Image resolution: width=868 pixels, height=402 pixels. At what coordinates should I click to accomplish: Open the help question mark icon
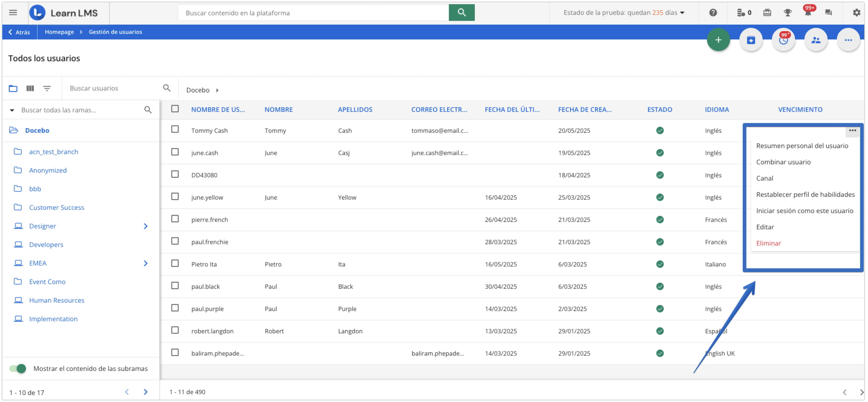point(713,13)
